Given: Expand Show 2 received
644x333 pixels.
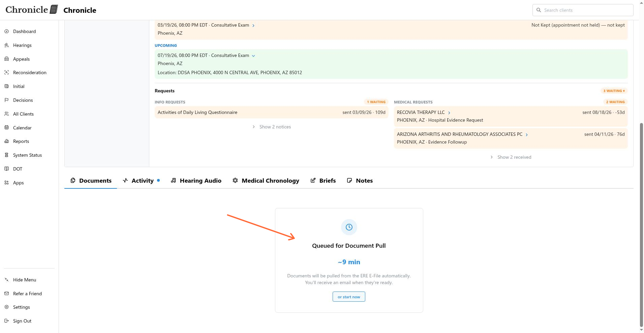Looking at the screenshot, I should [x=511, y=157].
